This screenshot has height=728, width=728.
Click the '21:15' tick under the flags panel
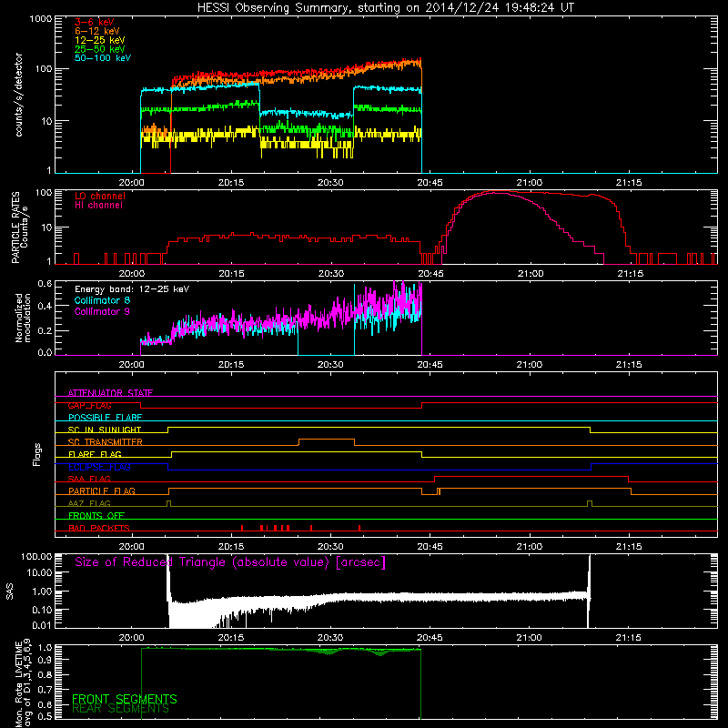(x=629, y=547)
